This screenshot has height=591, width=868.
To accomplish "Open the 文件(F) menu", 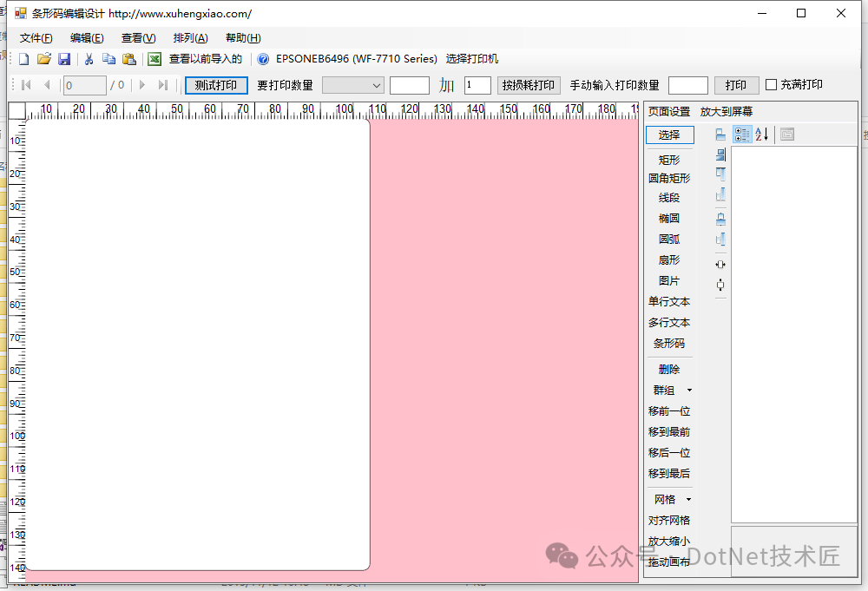I will [x=36, y=38].
